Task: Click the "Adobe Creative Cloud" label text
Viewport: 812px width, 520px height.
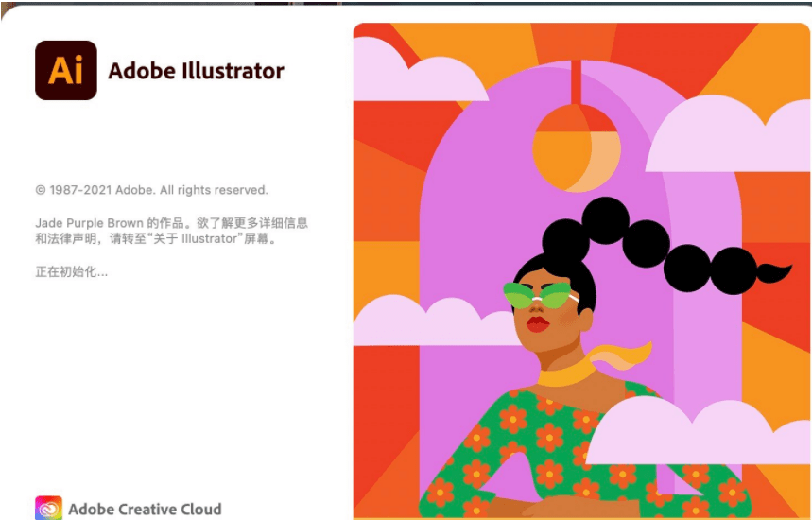Action: click(x=145, y=509)
